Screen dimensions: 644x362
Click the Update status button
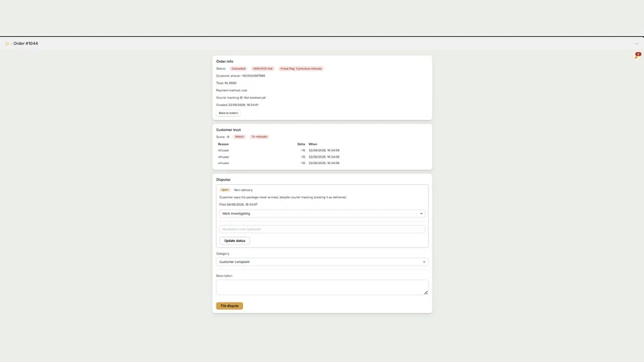(234, 241)
